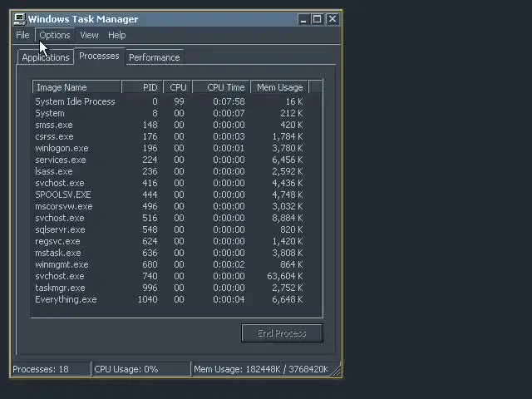
Task: Open the Options menu
Action: [55, 35]
